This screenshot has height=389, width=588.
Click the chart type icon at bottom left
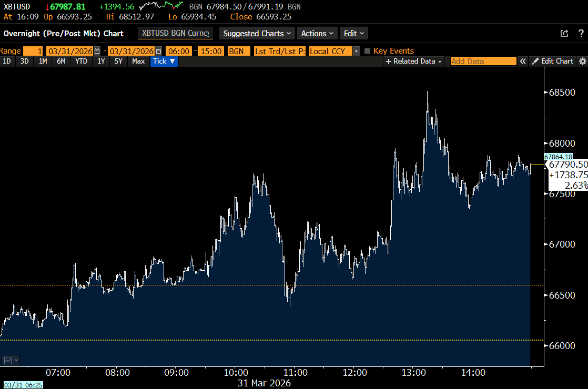8,361
